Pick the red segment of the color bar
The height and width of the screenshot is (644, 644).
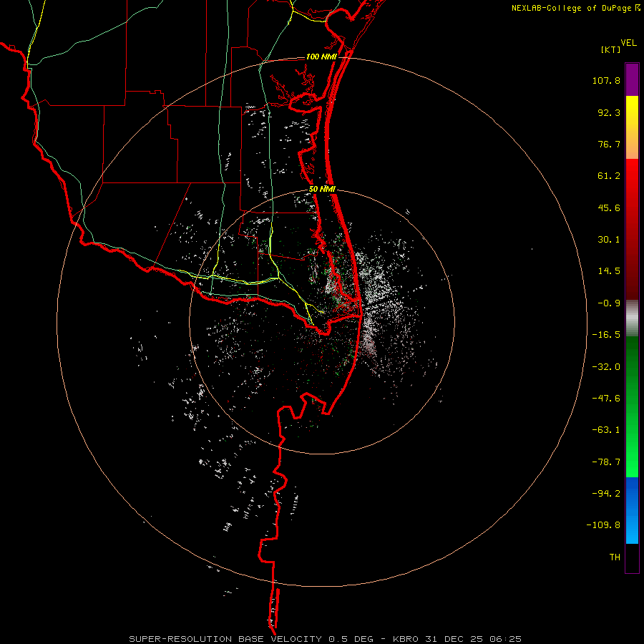(x=632, y=229)
